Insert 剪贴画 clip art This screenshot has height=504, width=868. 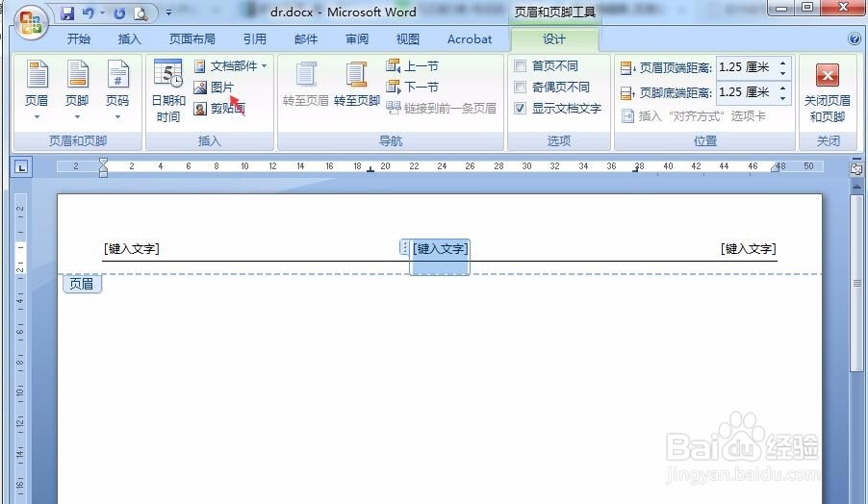pos(219,109)
